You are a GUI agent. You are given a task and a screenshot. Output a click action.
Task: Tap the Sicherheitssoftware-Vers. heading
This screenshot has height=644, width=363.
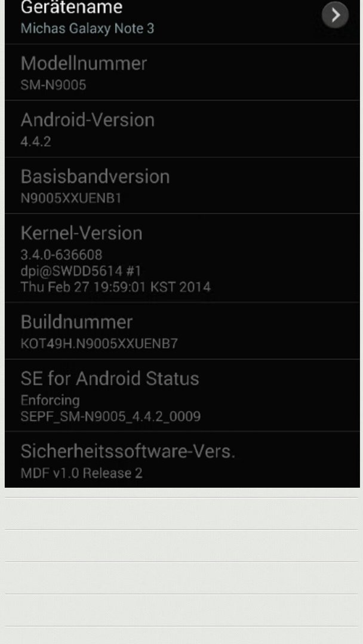pyautogui.click(x=128, y=451)
